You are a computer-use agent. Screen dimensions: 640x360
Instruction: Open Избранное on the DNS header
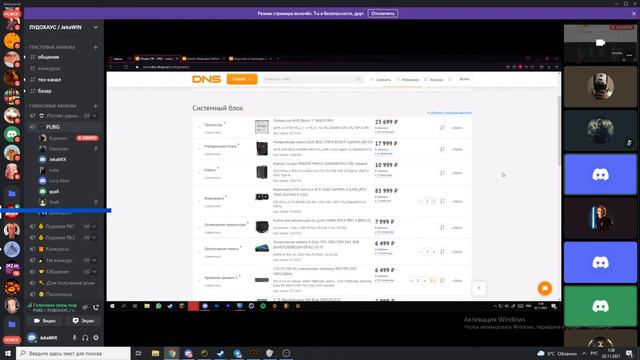coord(407,80)
